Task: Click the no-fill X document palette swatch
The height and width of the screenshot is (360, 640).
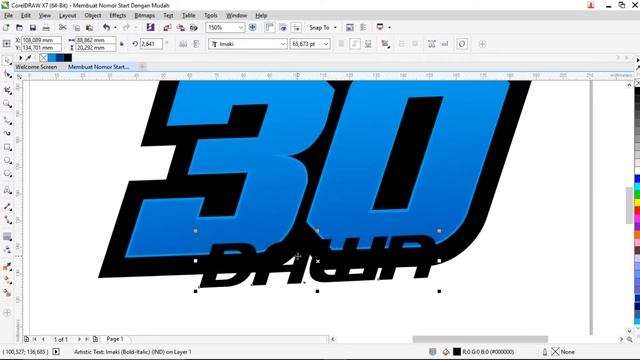Action: pyautogui.click(x=44, y=58)
